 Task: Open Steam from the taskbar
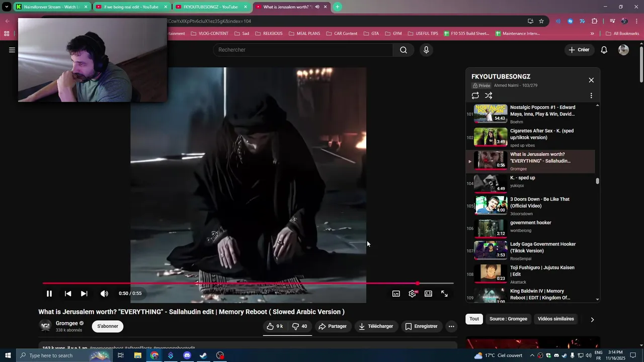pyautogui.click(x=203, y=355)
